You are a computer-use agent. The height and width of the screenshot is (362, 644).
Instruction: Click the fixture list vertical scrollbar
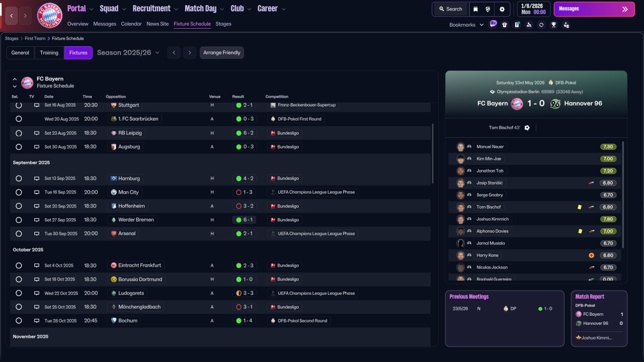click(433, 154)
